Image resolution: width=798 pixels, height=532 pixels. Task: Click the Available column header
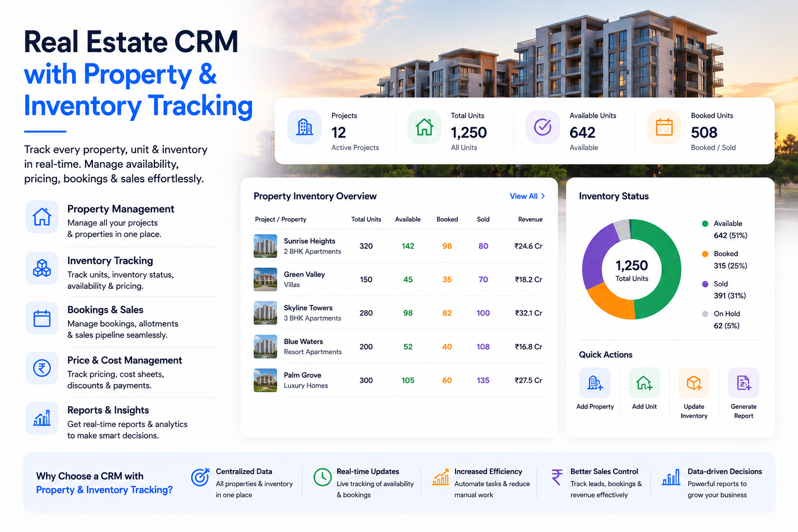[x=408, y=219]
